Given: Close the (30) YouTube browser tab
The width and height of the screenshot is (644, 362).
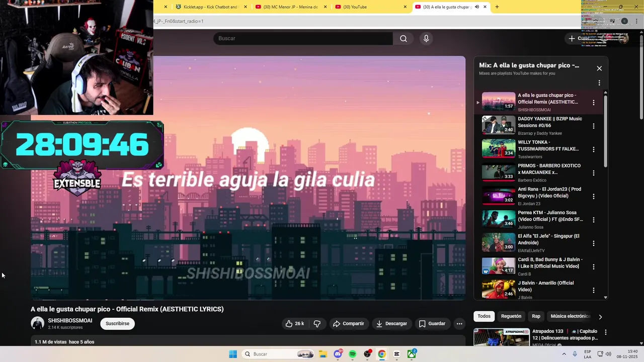Looking at the screenshot, I should pos(405,7).
